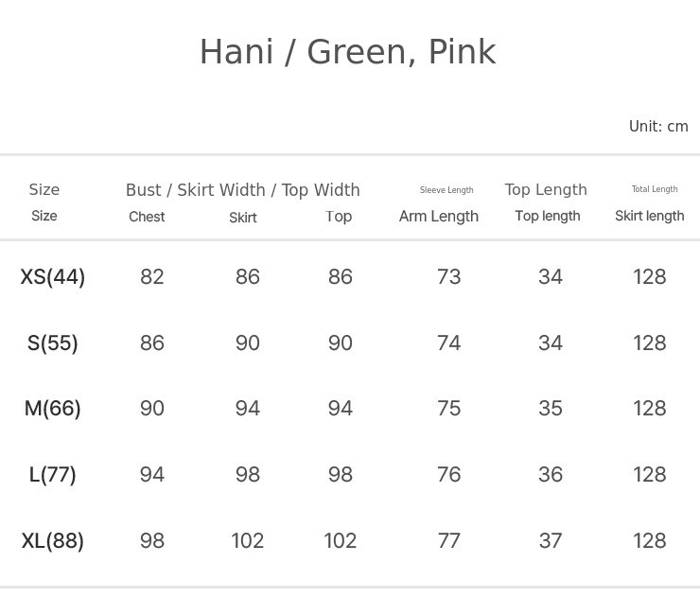Screen dimensions: 700x615
Task: Click the small "Sleeve Length" label
Action: (x=446, y=190)
